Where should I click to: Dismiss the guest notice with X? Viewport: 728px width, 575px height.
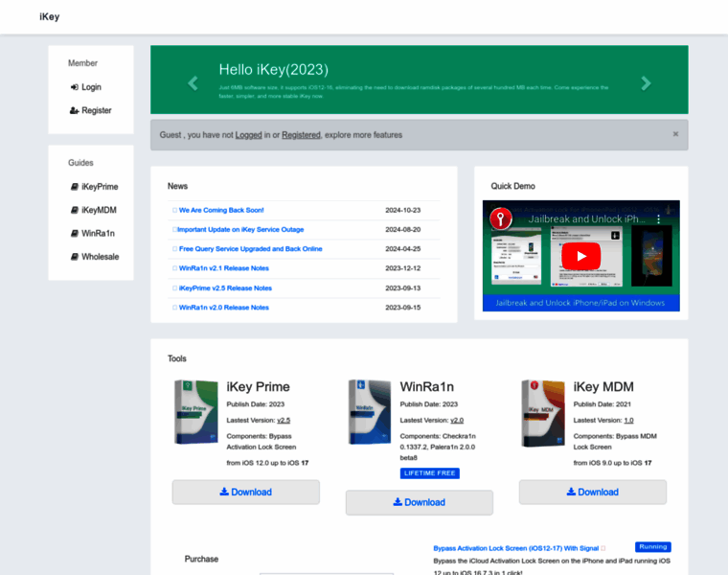click(x=675, y=134)
